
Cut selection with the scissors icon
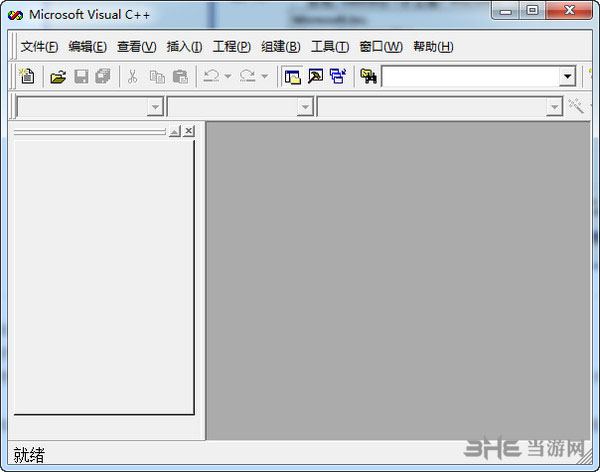point(132,77)
